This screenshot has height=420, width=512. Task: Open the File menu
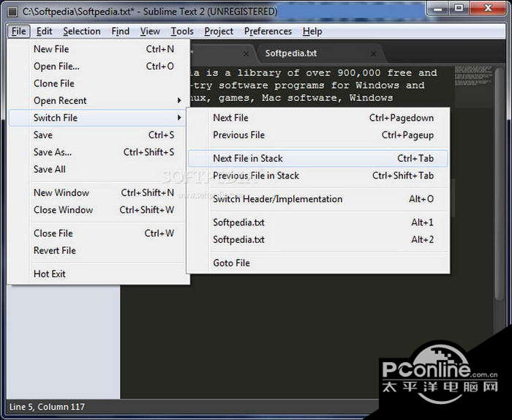click(18, 31)
